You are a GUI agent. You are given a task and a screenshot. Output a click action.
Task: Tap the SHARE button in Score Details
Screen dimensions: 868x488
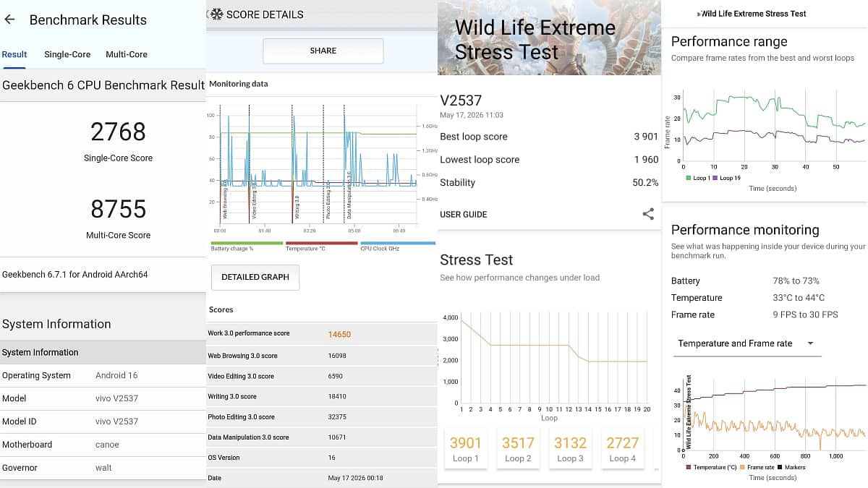pyautogui.click(x=323, y=51)
